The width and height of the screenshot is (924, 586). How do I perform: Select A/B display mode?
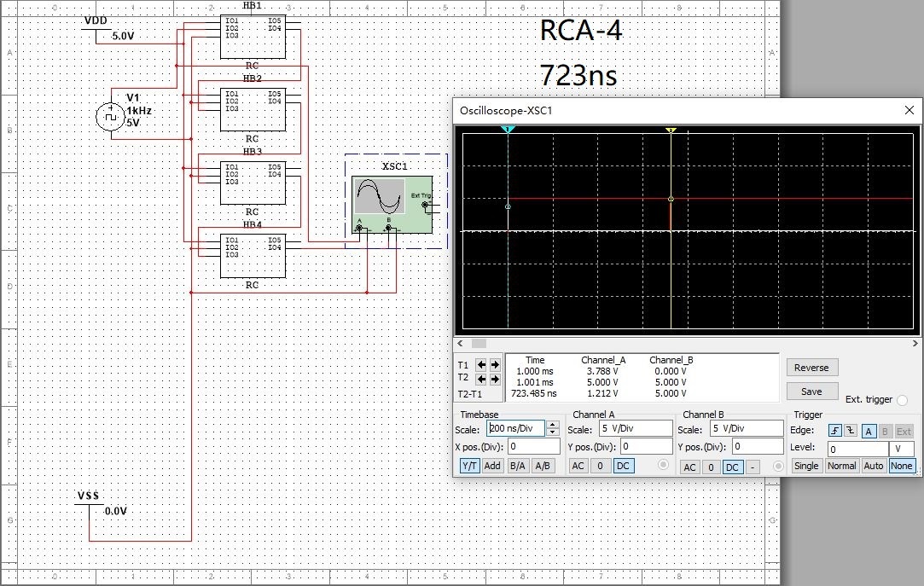tap(542, 466)
